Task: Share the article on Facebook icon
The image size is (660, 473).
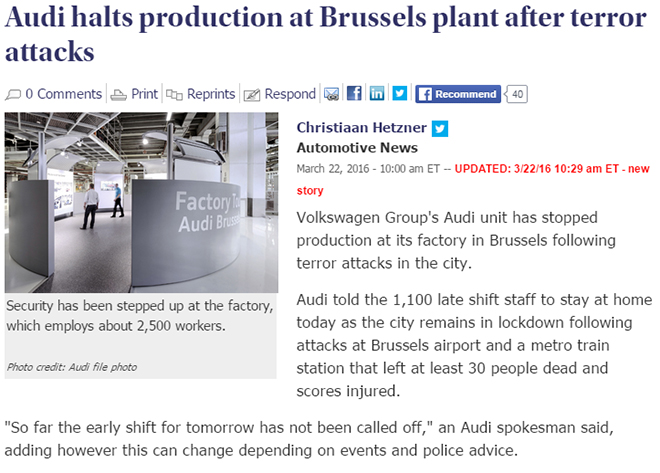Action: 354,93
